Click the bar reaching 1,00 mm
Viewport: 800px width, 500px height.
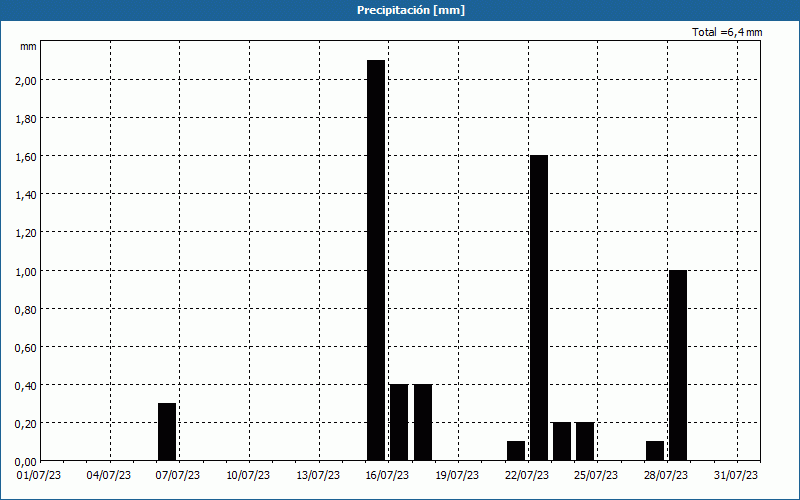click(678, 365)
